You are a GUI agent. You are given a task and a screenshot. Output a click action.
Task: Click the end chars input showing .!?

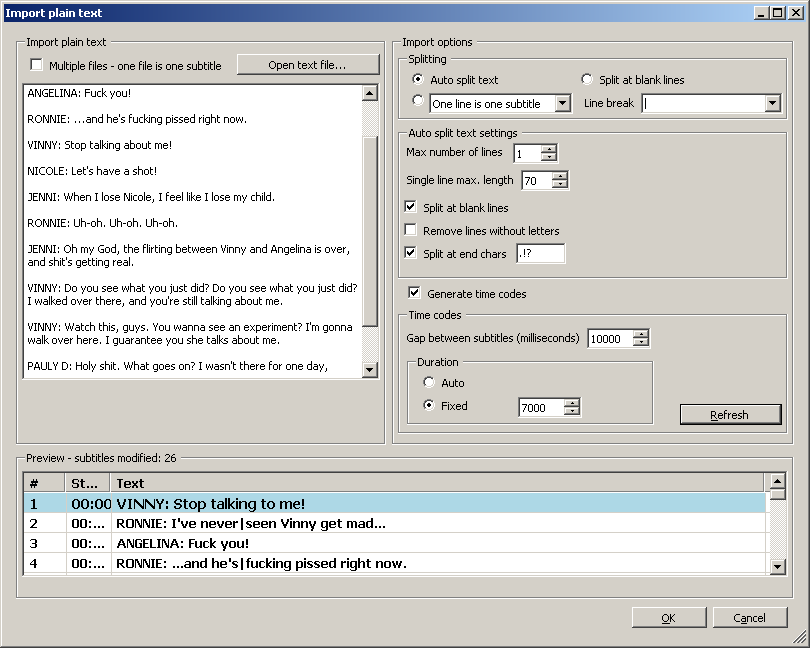pyautogui.click(x=541, y=253)
